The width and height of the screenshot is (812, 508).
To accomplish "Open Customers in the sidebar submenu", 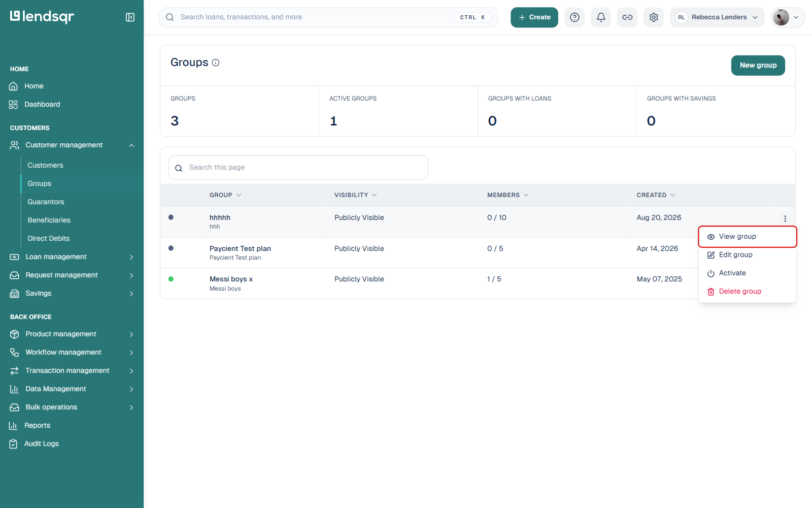I will coord(45,166).
